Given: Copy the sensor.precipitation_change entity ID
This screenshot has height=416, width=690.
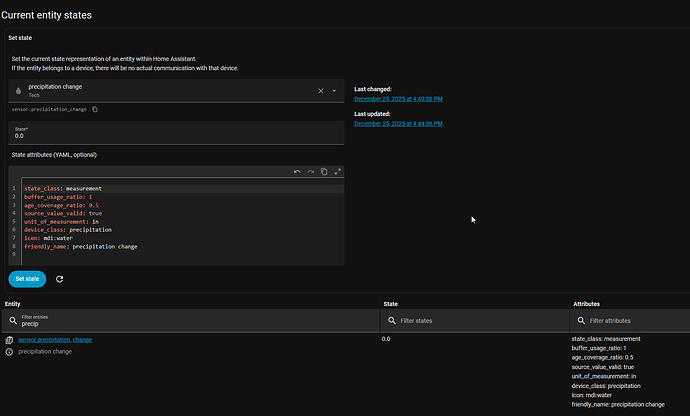Looking at the screenshot, I should (95, 109).
